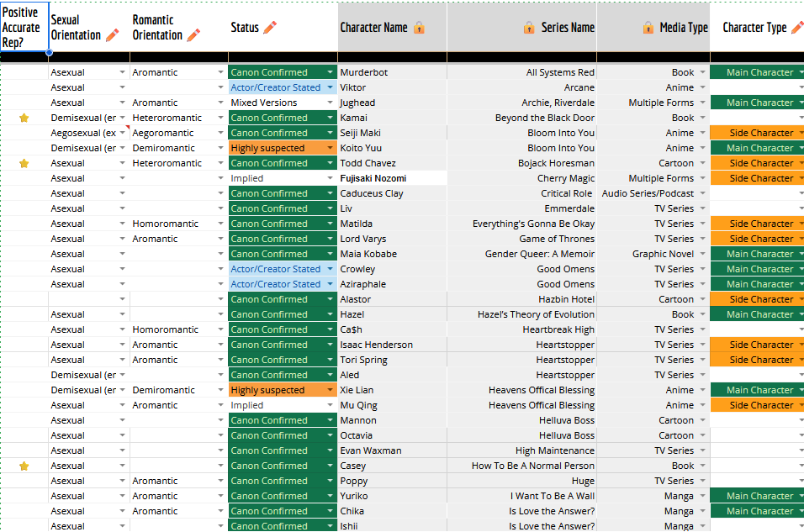Click the Fujisaki Nozomi character name cell

point(391,178)
